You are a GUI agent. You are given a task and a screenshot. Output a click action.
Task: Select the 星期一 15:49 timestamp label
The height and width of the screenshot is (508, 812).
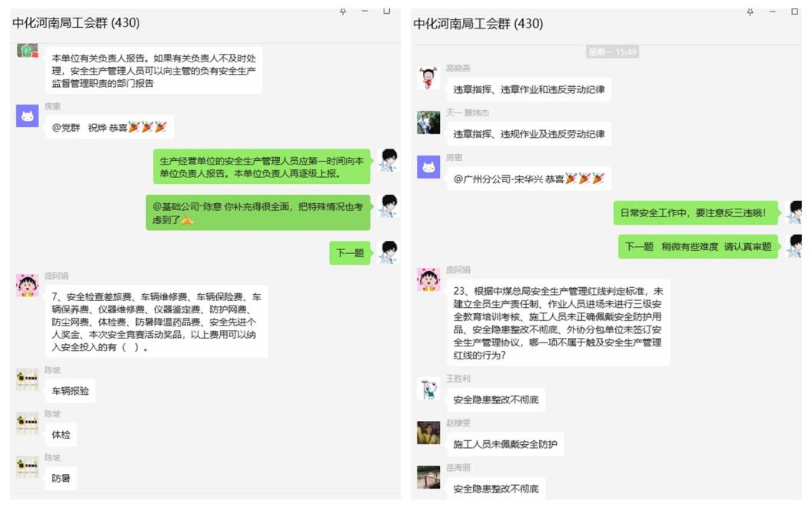point(612,52)
